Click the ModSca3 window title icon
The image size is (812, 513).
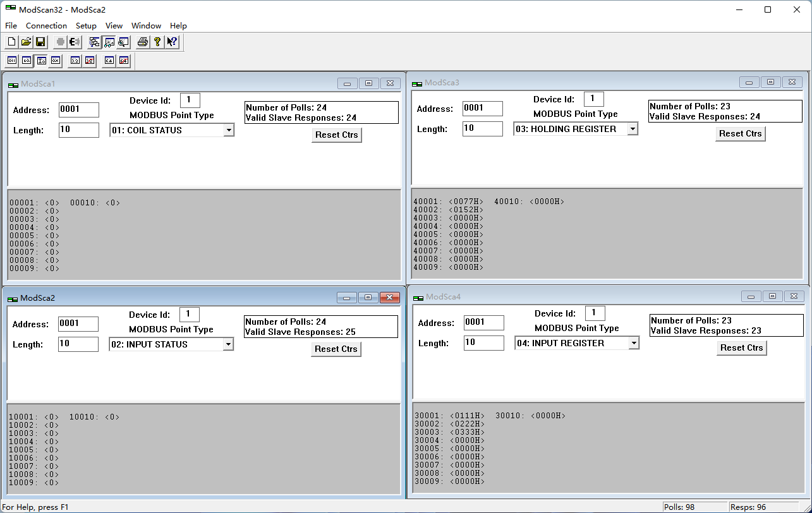pyautogui.click(x=417, y=83)
